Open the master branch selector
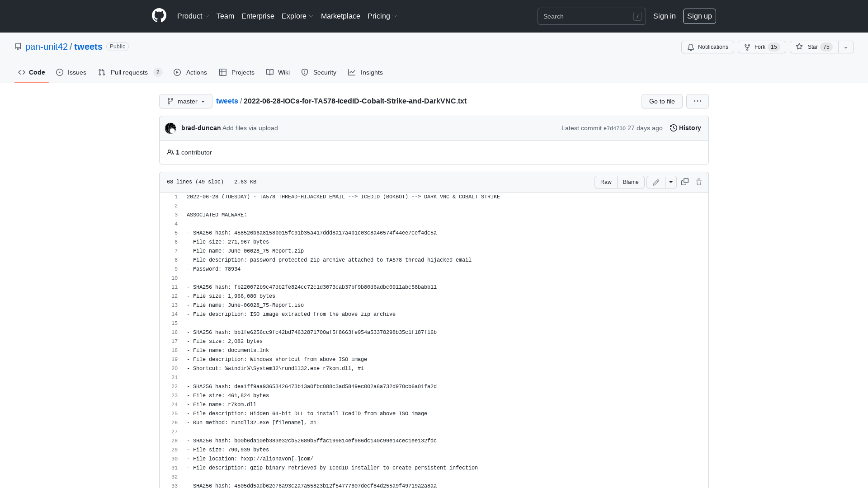The image size is (868, 488). pyautogui.click(x=185, y=101)
